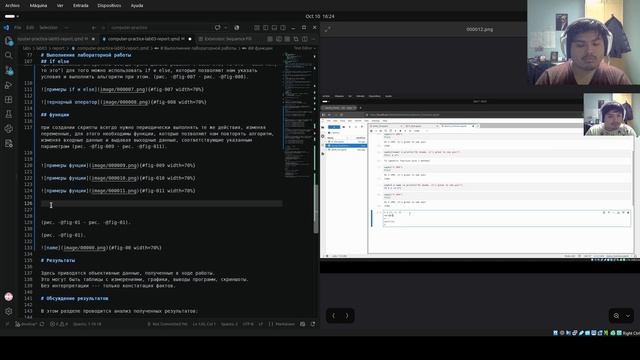Open the Text Editor dropdown in breadcrumbs
Screen dimensions: 640x360
click(x=304, y=48)
